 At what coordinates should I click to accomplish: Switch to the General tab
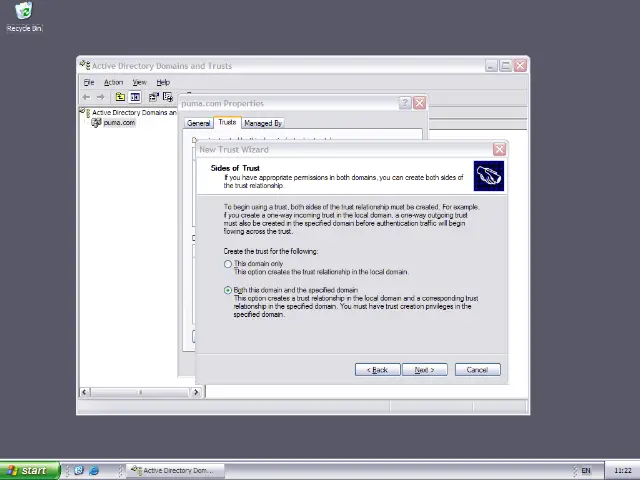point(198,123)
